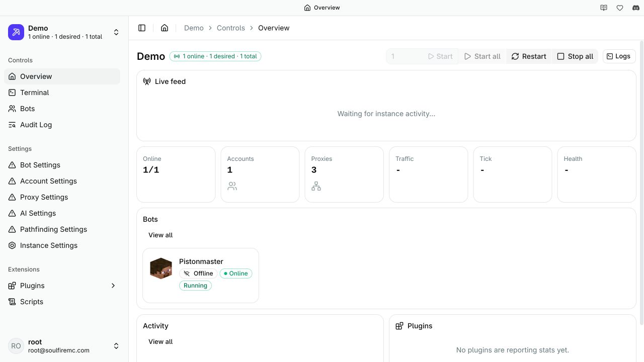This screenshot has height=362, width=644.
Task: Click the Live feed broadcast icon
Action: pos(147,81)
